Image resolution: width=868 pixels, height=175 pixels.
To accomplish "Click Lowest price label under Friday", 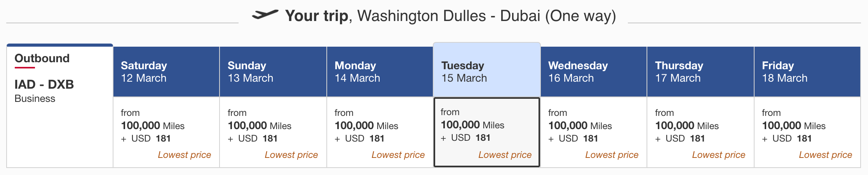I will click(825, 155).
